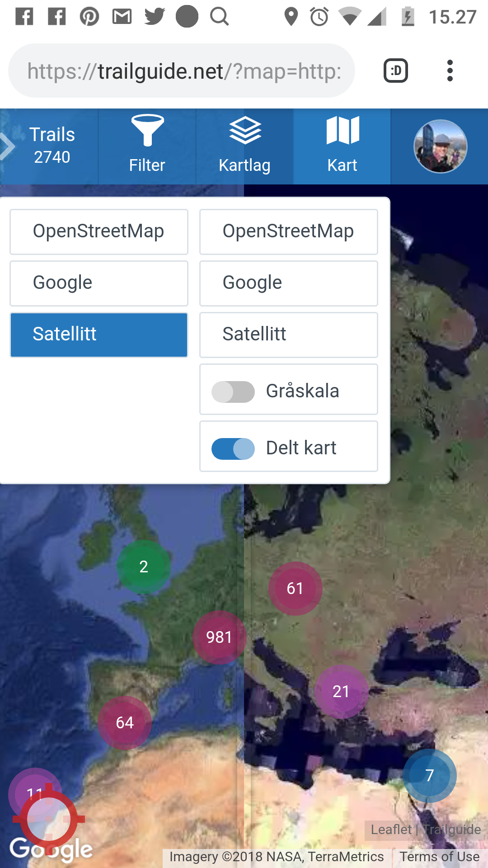Open the browser tab switcher icon
The width and height of the screenshot is (488, 868).
(x=396, y=71)
